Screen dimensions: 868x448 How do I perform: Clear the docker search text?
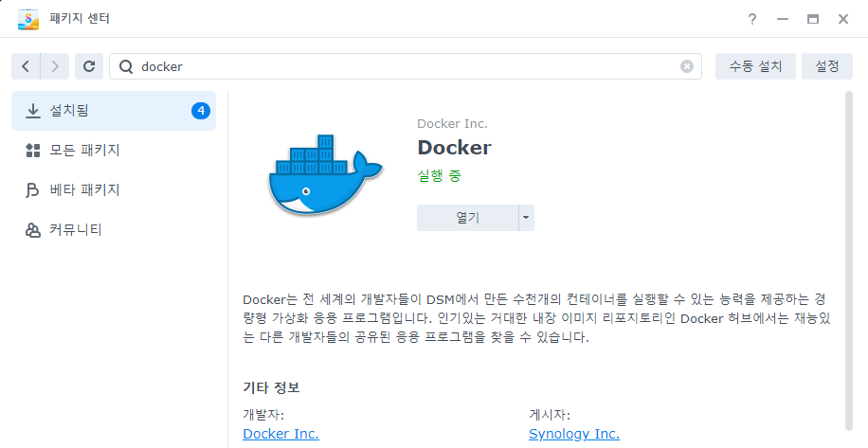tap(686, 66)
